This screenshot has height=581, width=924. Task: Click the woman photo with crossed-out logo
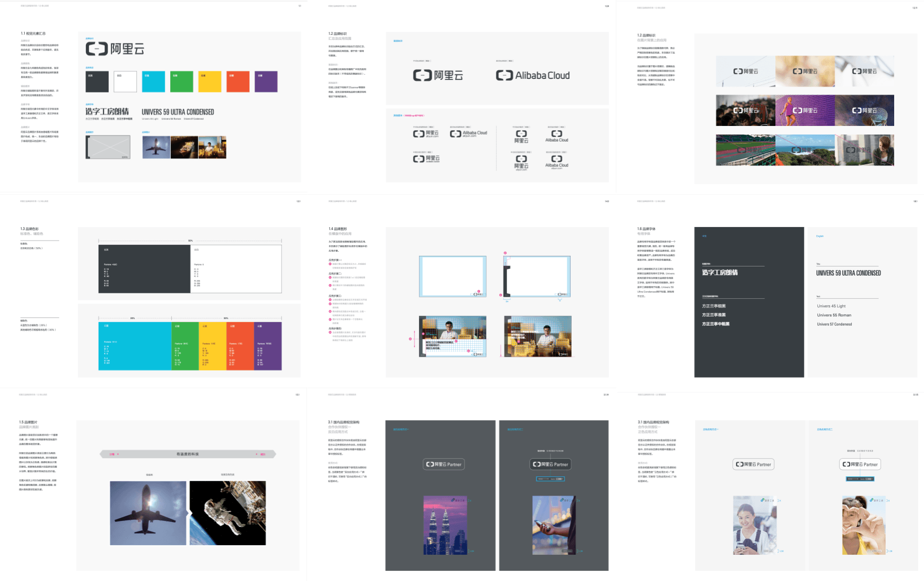(x=864, y=150)
